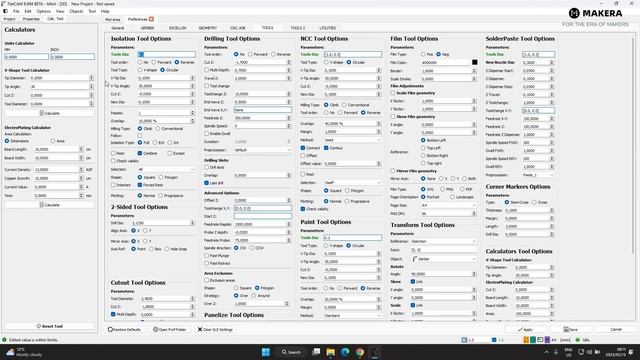Select Reverse tool order in Isolation options
Viewport: 640px width, 360px height.
pyautogui.click(x=177, y=62)
